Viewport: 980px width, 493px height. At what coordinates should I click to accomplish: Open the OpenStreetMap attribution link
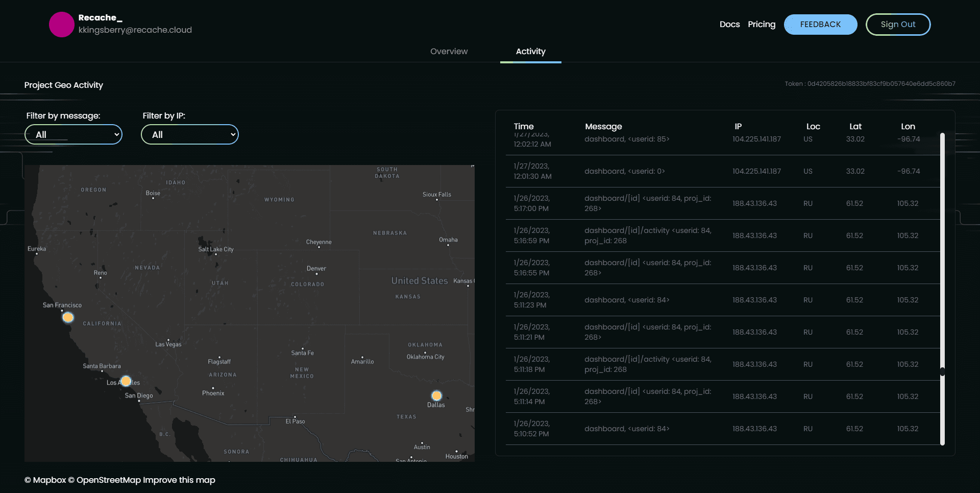tap(104, 480)
